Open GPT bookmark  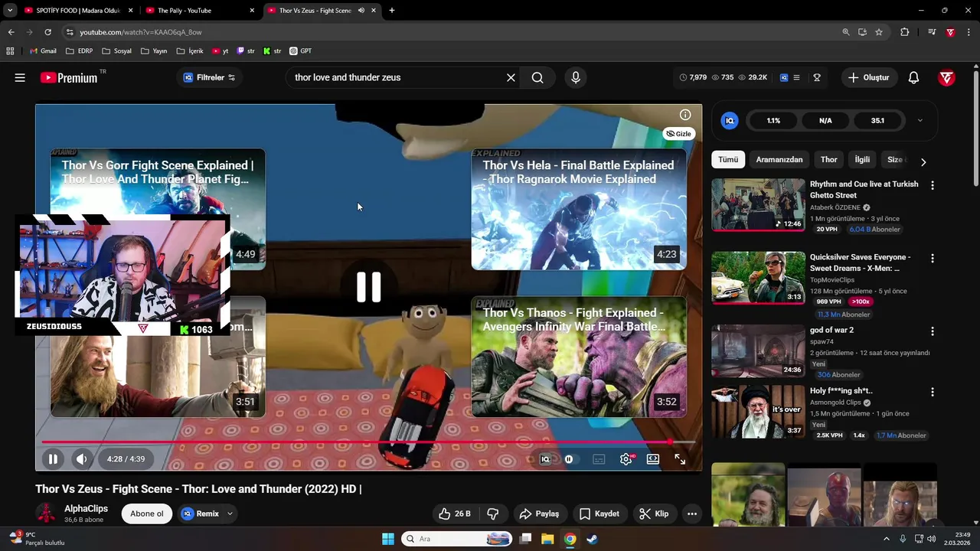(300, 51)
